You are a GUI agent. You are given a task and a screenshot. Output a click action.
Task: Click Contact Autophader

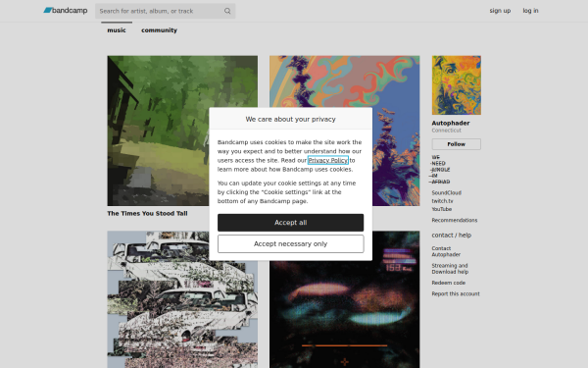click(446, 251)
